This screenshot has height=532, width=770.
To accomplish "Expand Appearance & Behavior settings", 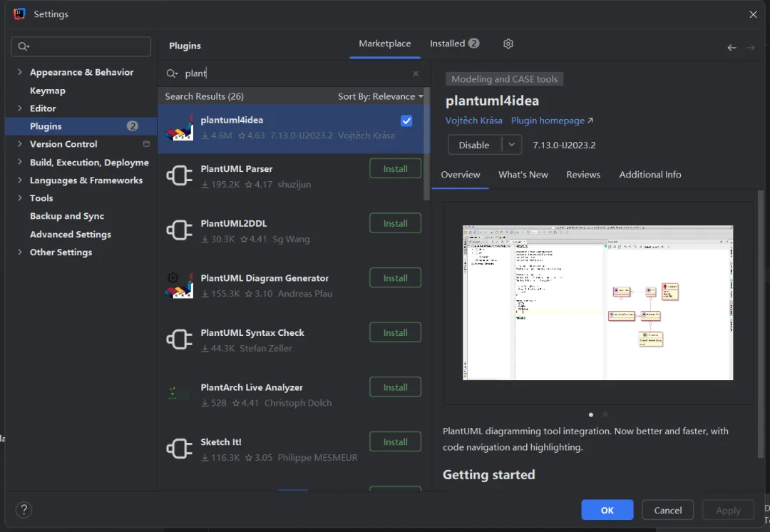I will 20,72.
